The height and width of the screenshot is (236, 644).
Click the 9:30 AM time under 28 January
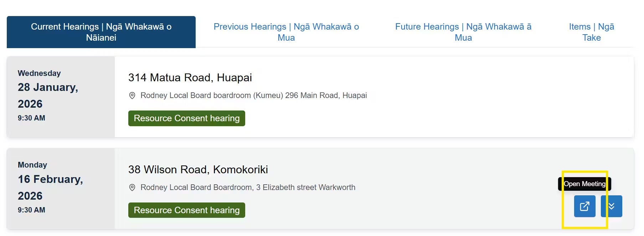(x=31, y=118)
